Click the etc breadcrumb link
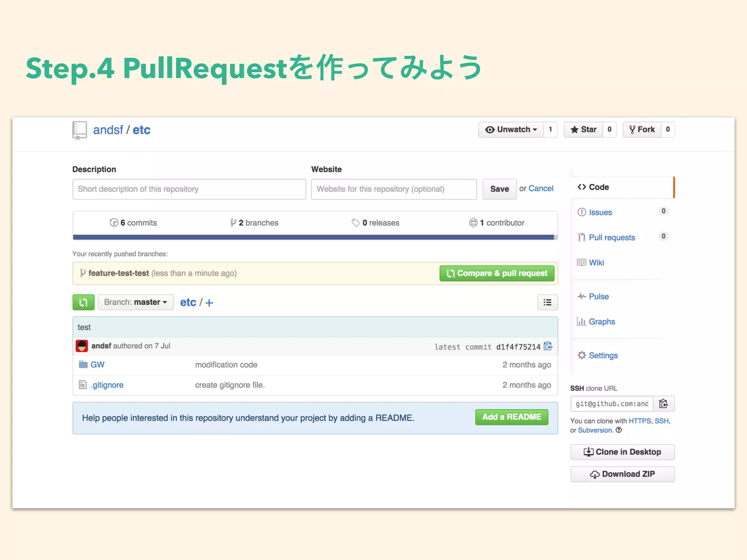 [188, 302]
